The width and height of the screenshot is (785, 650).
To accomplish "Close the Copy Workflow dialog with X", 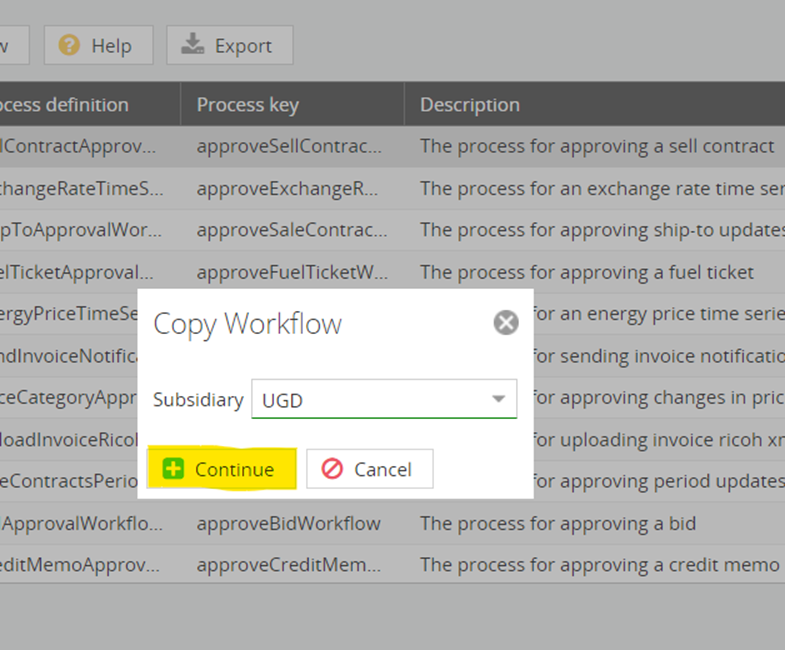I will (x=506, y=323).
